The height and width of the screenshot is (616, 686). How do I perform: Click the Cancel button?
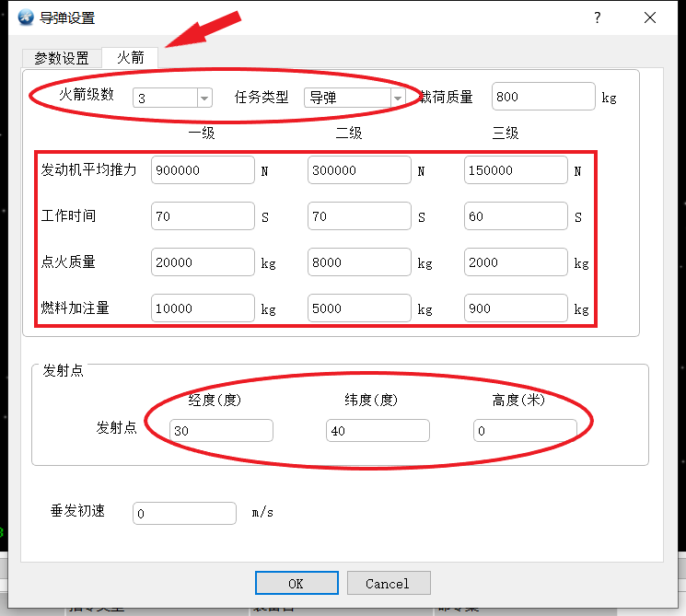point(389,583)
